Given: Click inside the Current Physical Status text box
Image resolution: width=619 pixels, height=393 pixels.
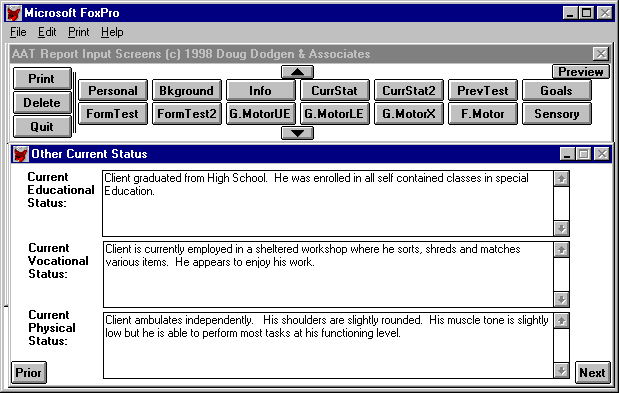Looking at the screenshot, I should click(x=328, y=346).
